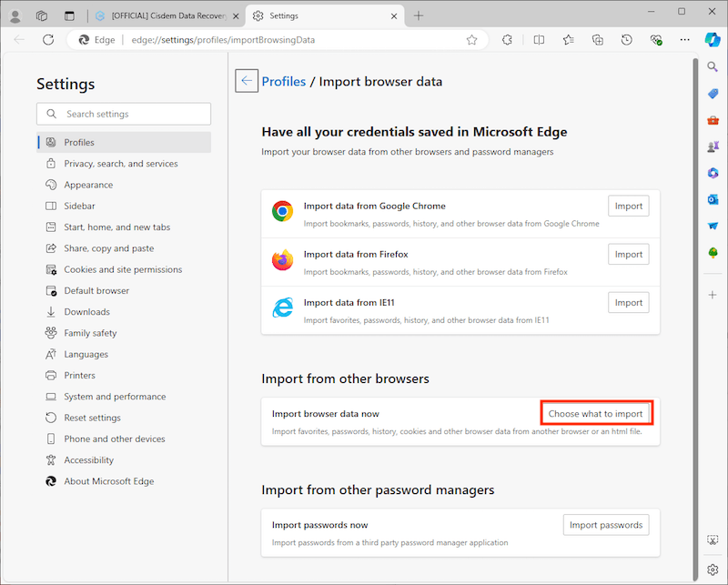Import data from Google Chrome
The width and height of the screenshot is (728, 585).
click(x=629, y=207)
